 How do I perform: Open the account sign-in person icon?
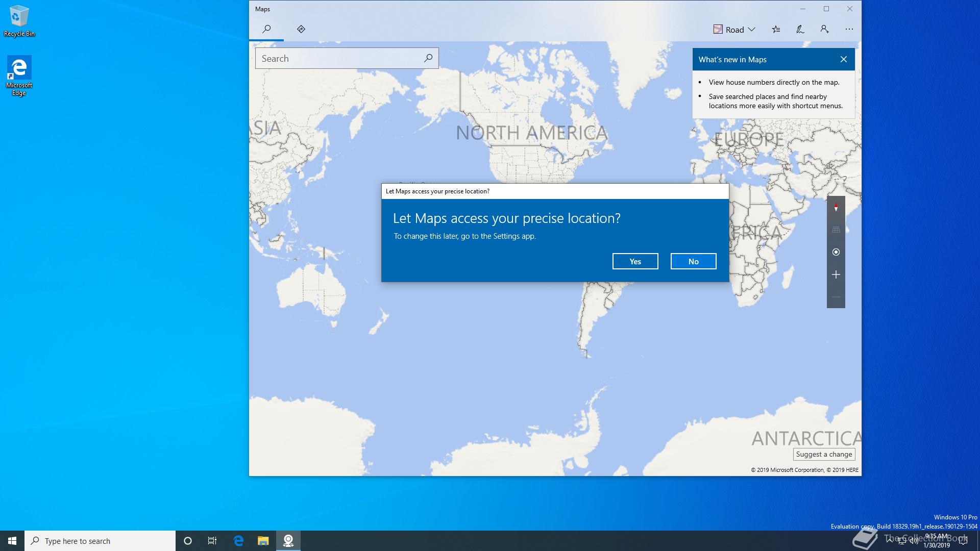click(x=825, y=30)
